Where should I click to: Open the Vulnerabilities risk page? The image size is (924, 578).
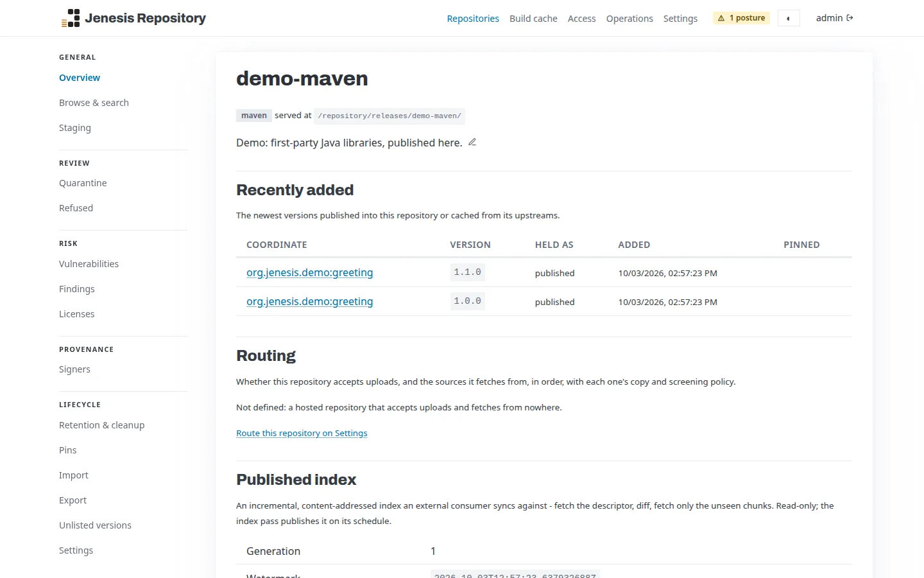coord(89,264)
